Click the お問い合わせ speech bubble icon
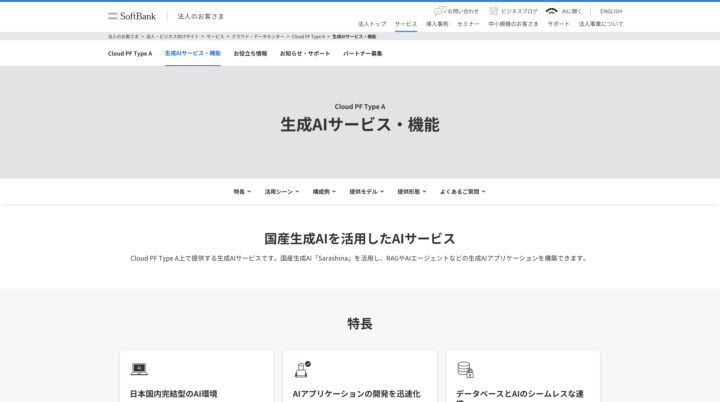Image resolution: width=720 pixels, height=402 pixels. tap(440, 11)
